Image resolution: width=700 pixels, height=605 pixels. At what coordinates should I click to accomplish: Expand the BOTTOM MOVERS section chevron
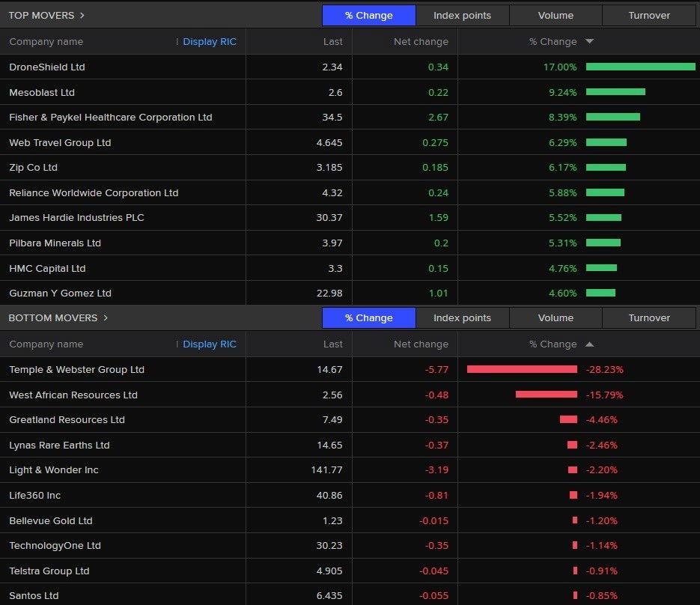106,317
